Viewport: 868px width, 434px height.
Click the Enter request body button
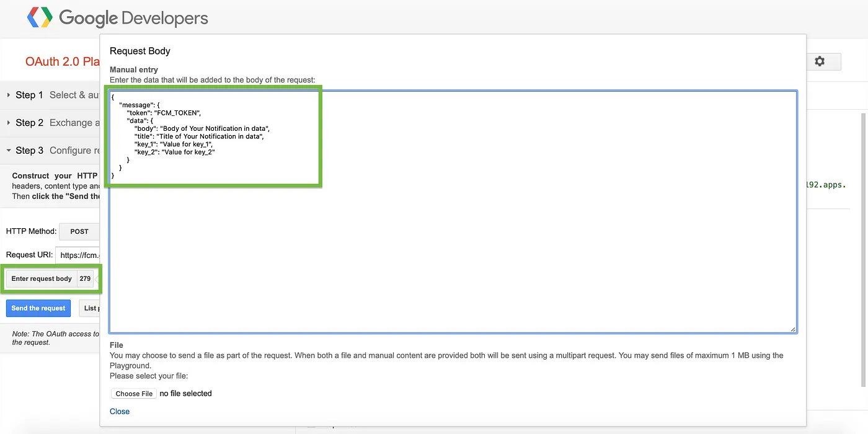[42, 279]
